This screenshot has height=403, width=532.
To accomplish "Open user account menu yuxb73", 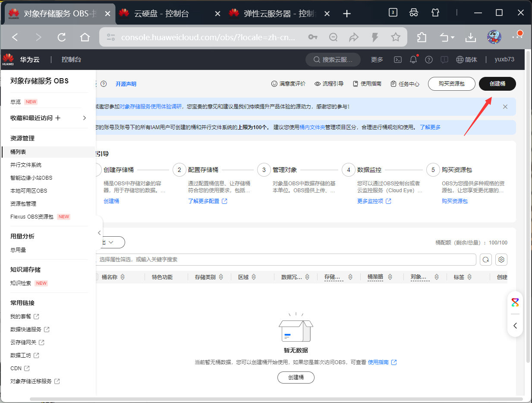I will [504, 60].
